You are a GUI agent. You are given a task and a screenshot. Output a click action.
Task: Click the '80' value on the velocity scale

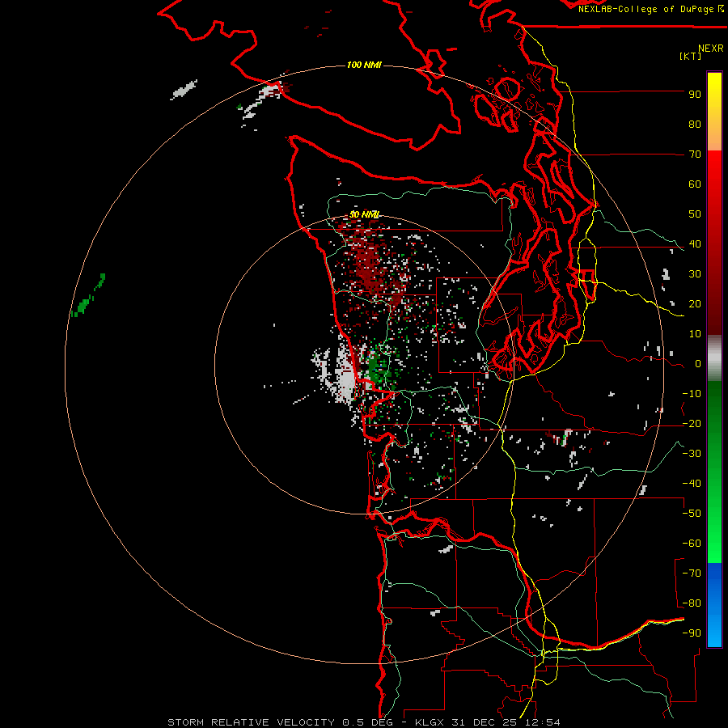coord(695,125)
